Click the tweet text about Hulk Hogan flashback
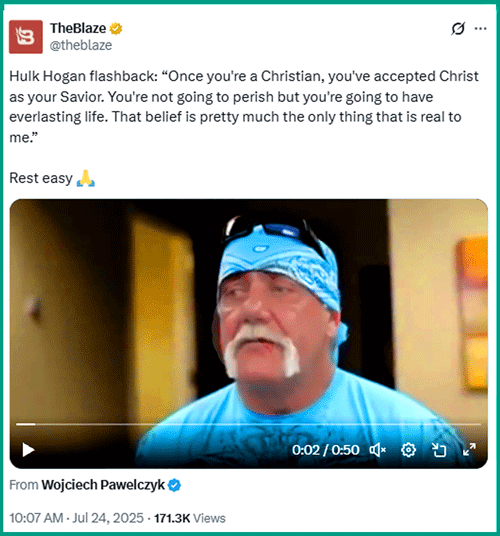 [244, 107]
